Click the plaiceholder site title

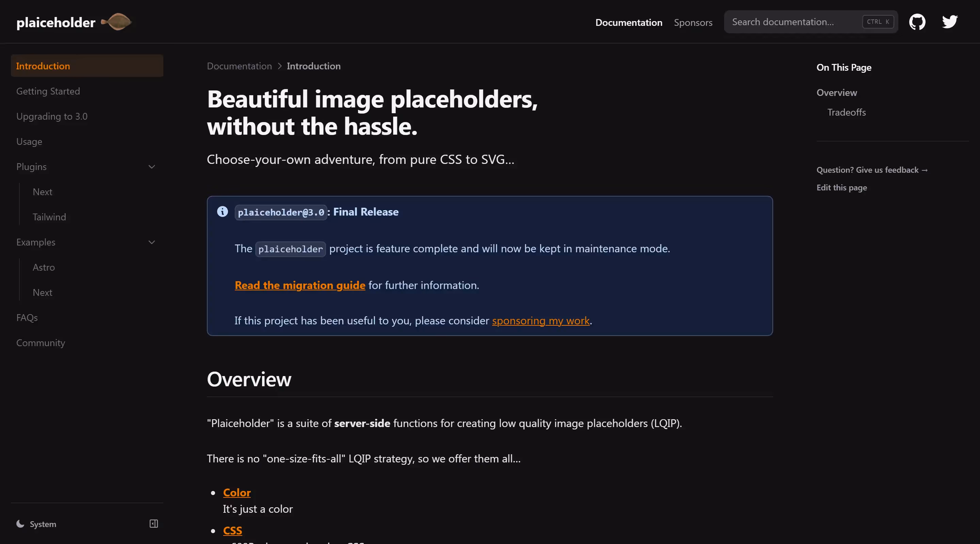[56, 22]
